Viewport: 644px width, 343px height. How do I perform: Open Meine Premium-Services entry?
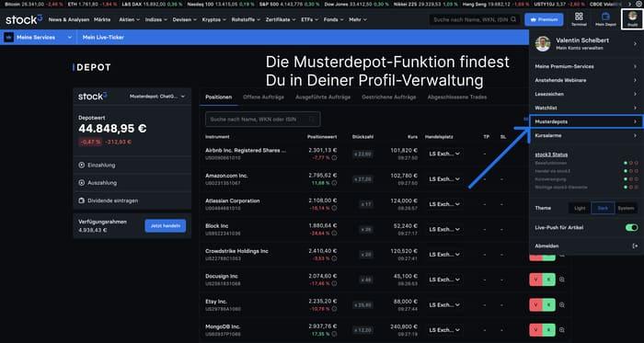pyautogui.click(x=586, y=66)
